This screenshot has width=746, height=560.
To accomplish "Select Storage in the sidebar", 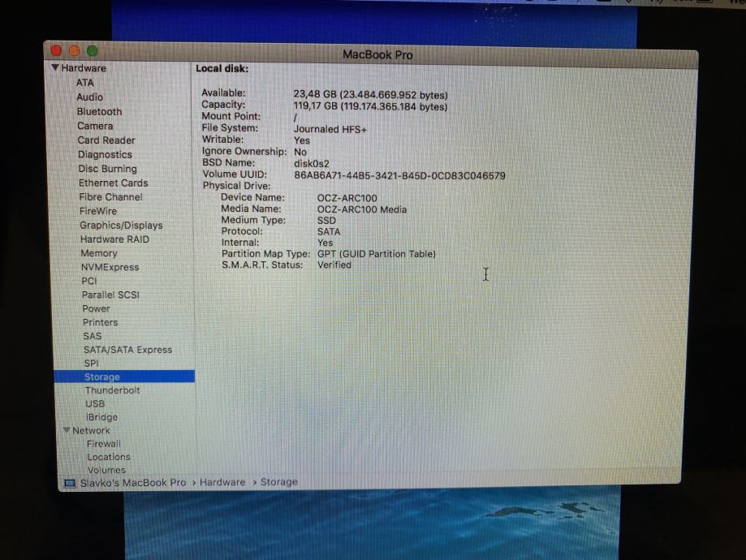I will point(102,377).
